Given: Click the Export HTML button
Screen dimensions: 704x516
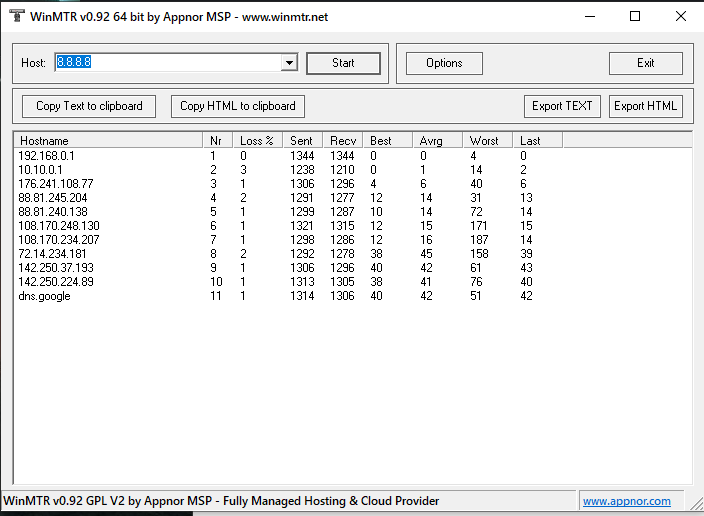Looking at the screenshot, I should (x=646, y=106).
